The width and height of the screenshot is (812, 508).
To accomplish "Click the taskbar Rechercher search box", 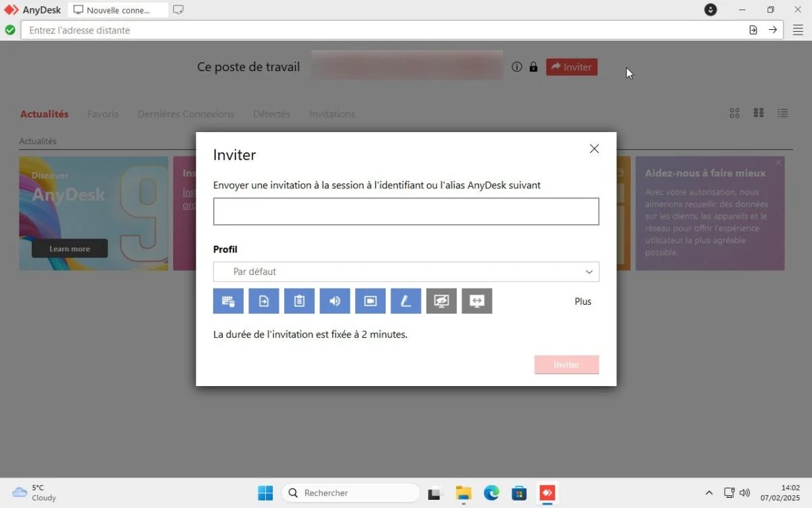I will click(351, 492).
